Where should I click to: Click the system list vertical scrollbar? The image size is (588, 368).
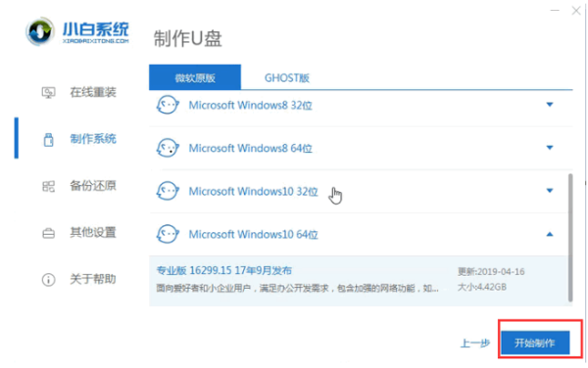[x=570, y=238]
